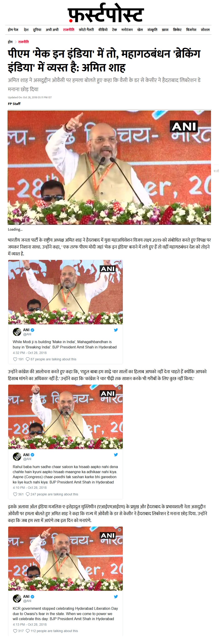Like the 'Make in India' tweet via heart icon

coord(15,359)
